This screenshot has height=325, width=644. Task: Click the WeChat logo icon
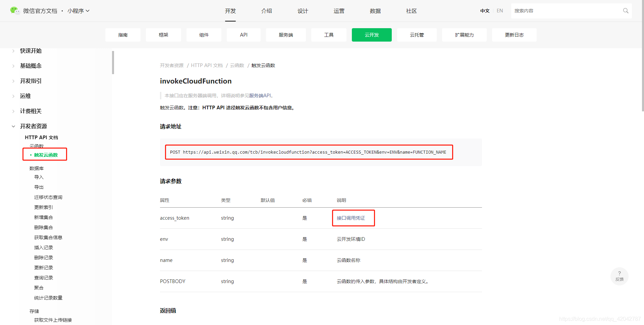click(15, 11)
